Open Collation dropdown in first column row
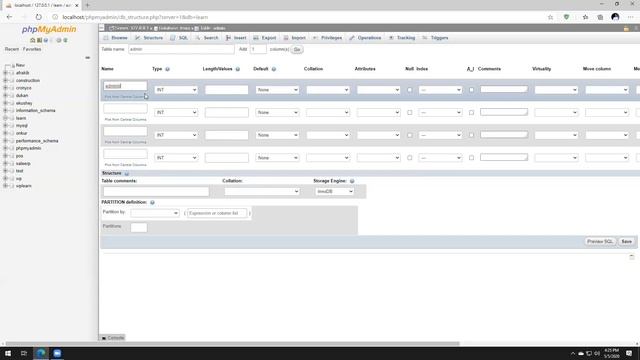 328,90
